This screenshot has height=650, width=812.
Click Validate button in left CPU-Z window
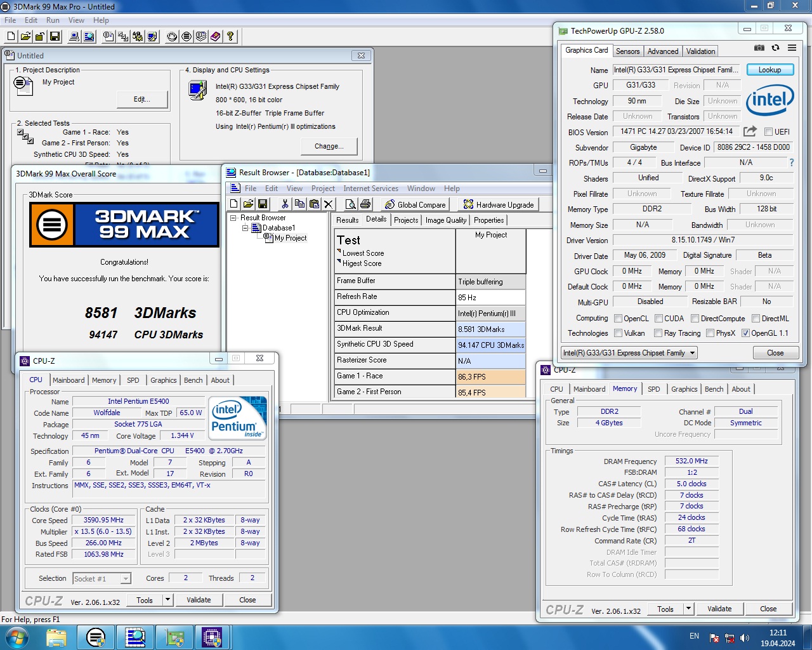pos(199,600)
